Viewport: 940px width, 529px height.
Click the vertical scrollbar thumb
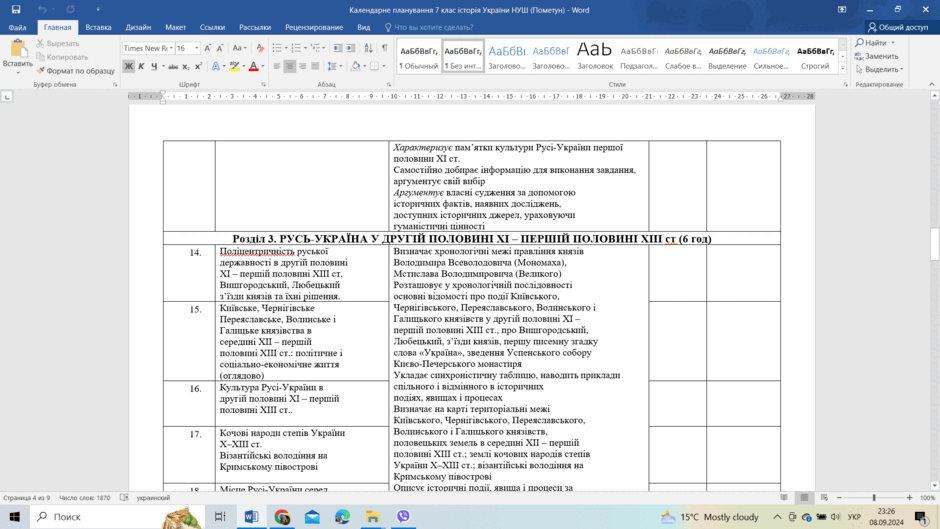click(x=935, y=244)
